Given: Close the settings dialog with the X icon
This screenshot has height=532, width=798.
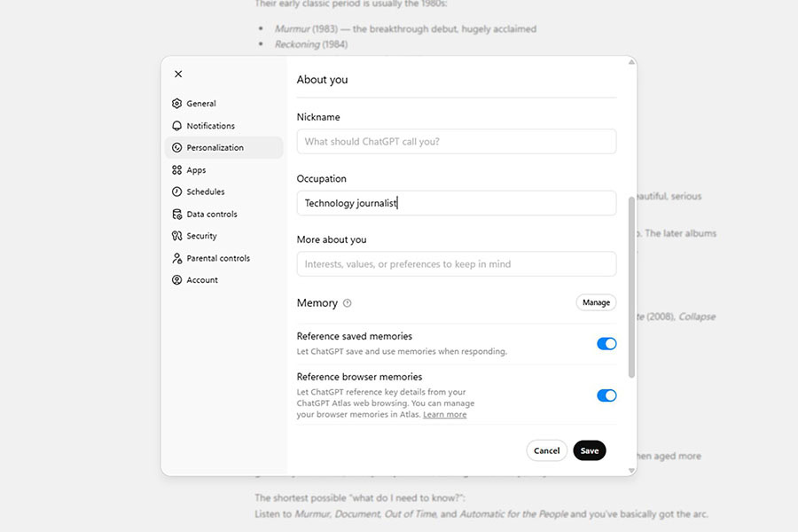Looking at the screenshot, I should tap(178, 74).
